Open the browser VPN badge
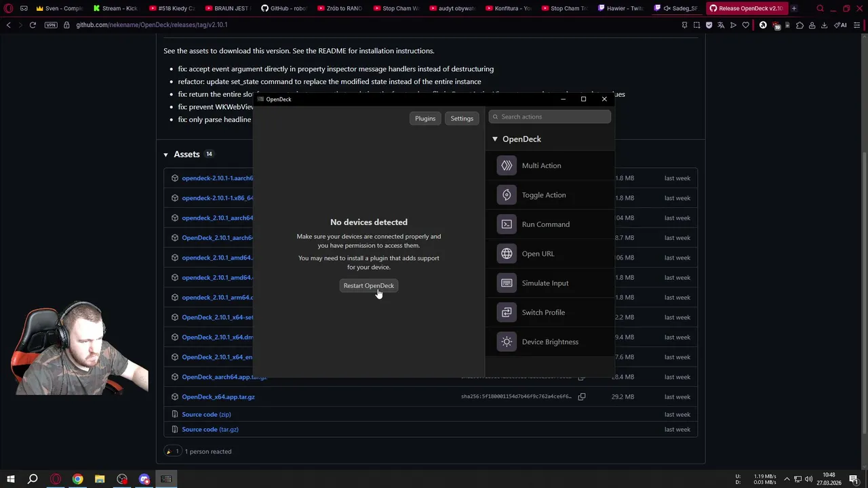868x488 pixels. click(51, 25)
